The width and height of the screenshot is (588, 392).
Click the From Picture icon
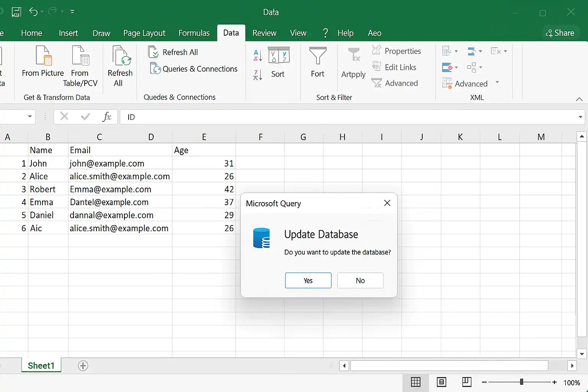click(43, 56)
